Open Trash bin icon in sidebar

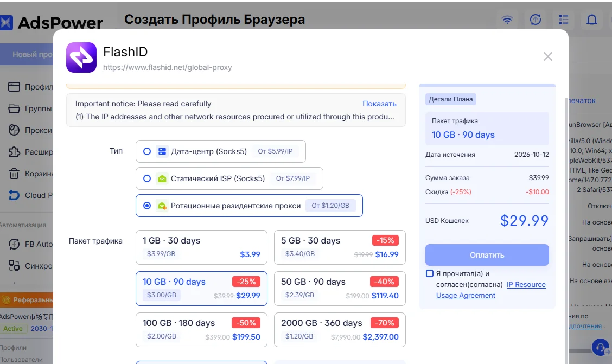coord(14,174)
